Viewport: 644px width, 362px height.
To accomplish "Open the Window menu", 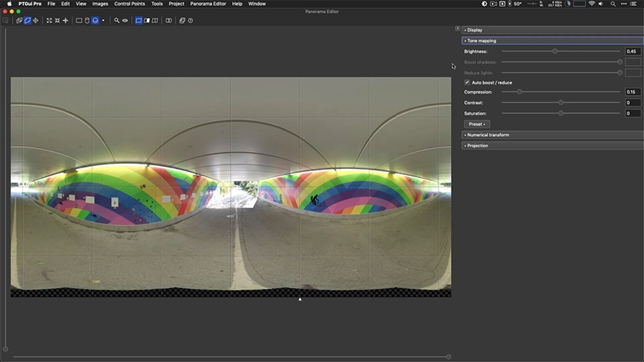I will 257,4.
